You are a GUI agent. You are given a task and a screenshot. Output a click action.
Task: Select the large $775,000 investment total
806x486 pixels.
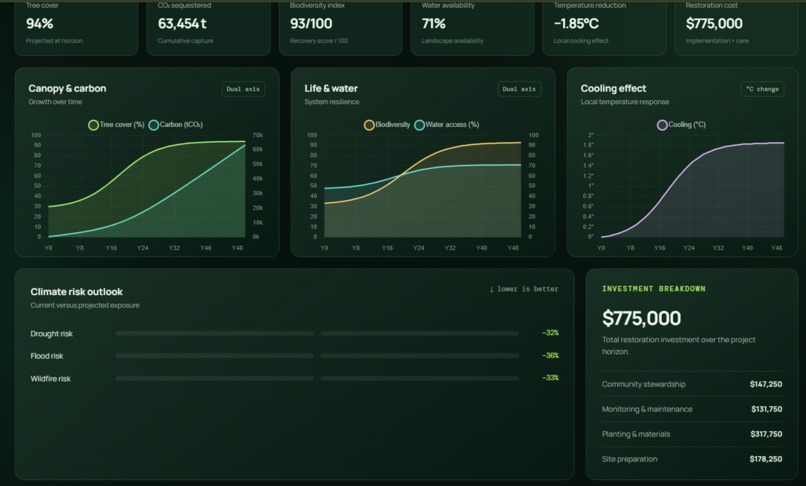tap(642, 318)
